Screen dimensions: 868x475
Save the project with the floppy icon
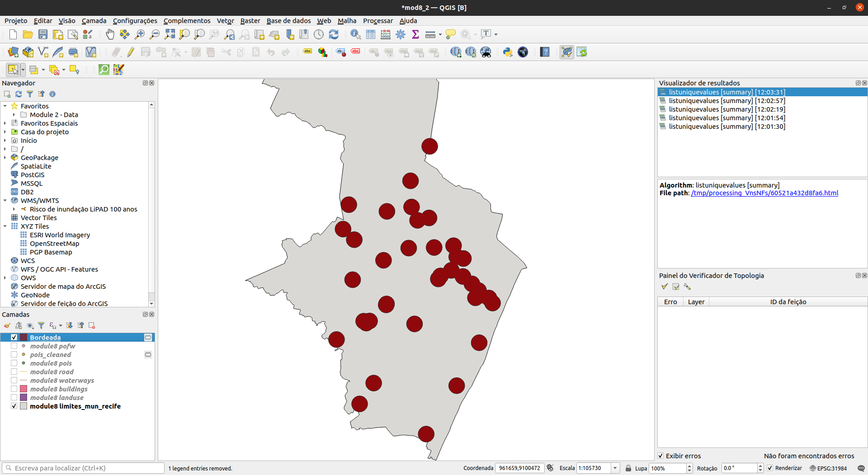[43, 34]
